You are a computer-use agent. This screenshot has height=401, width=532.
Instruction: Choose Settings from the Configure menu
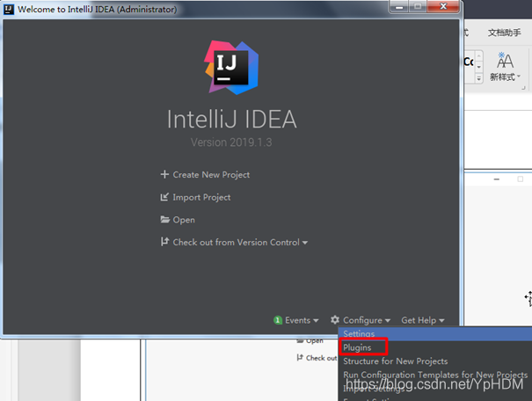click(x=435, y=334)
